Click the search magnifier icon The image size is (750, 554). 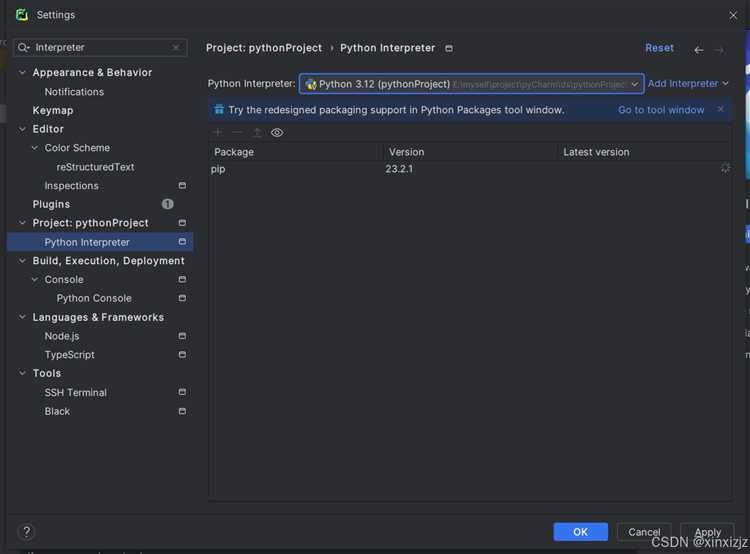(x=23, y=47)
